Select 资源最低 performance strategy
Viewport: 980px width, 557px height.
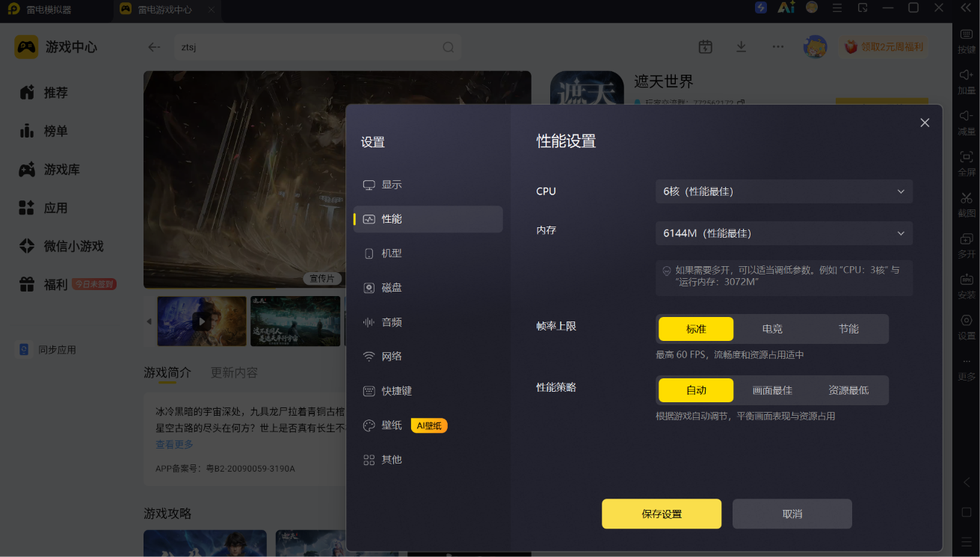click(x=848, y=390)
